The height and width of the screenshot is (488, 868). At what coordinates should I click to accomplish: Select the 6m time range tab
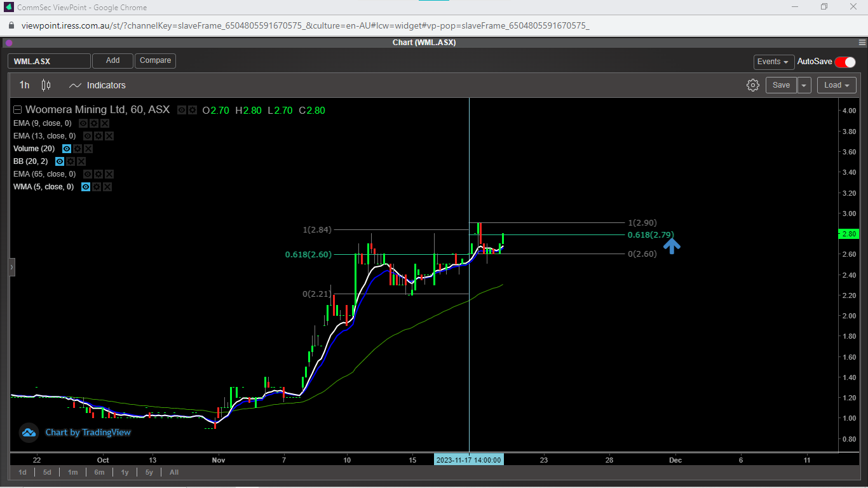point(99,472)
